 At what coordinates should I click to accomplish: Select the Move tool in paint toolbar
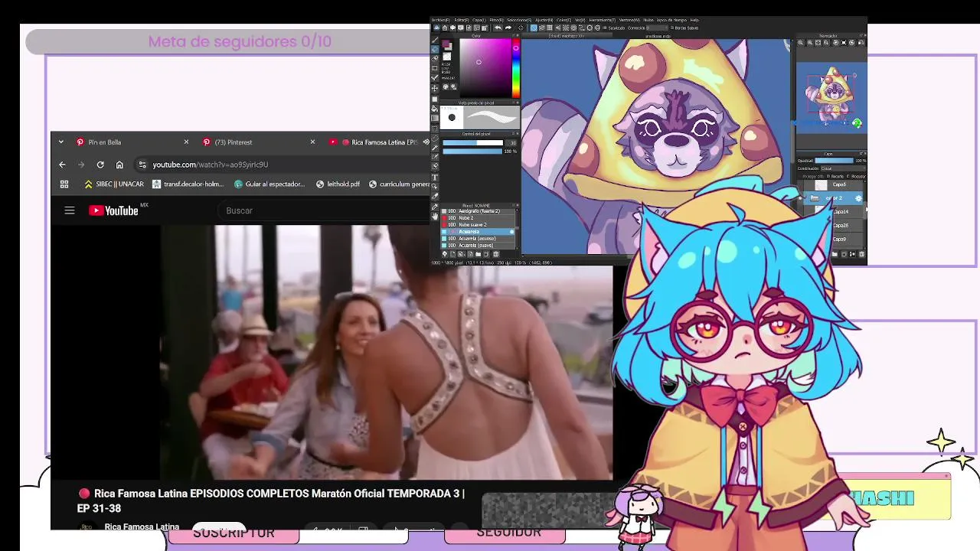click(435, 88)
